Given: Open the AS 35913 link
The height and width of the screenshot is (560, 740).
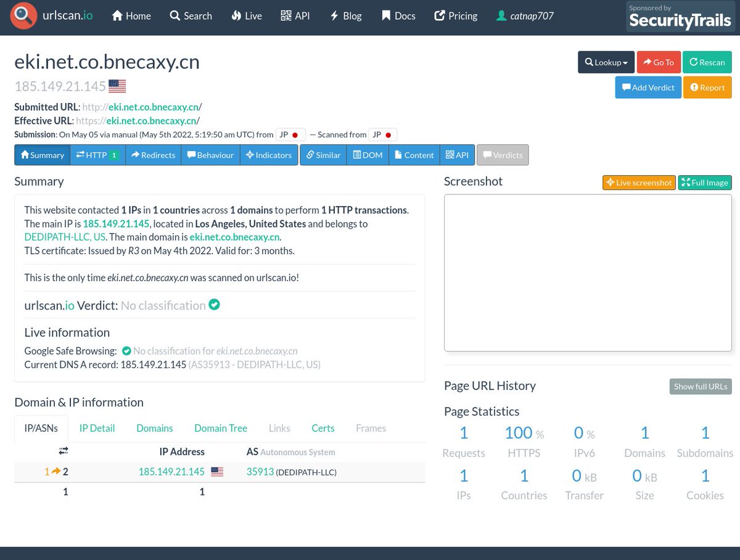Looking at the screenshot, I should pyautogui.click(x=260, y=472).
